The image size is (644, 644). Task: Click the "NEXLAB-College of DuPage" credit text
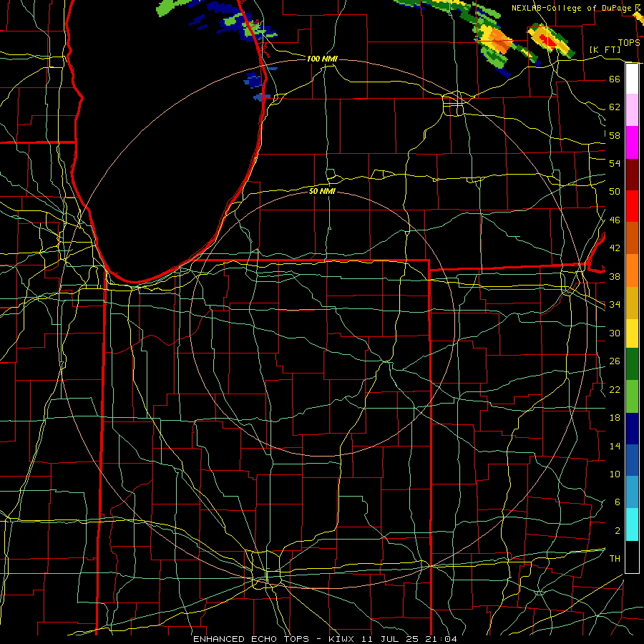click(x=571, y=8)
